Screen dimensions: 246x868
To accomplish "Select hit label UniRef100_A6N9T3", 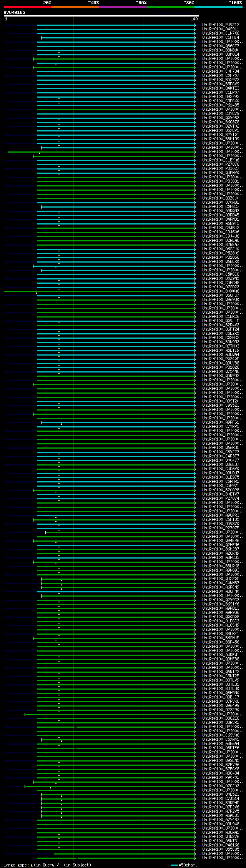I will tap(221, 224).
